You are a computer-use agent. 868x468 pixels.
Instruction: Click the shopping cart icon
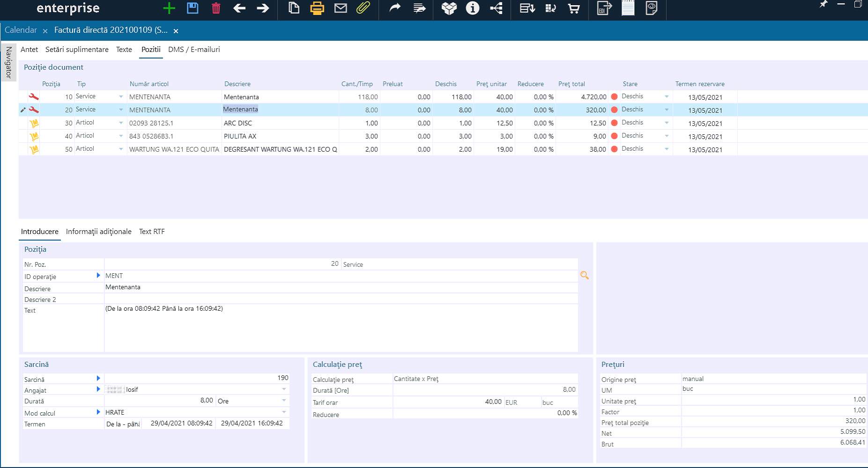tap(574, 8)
